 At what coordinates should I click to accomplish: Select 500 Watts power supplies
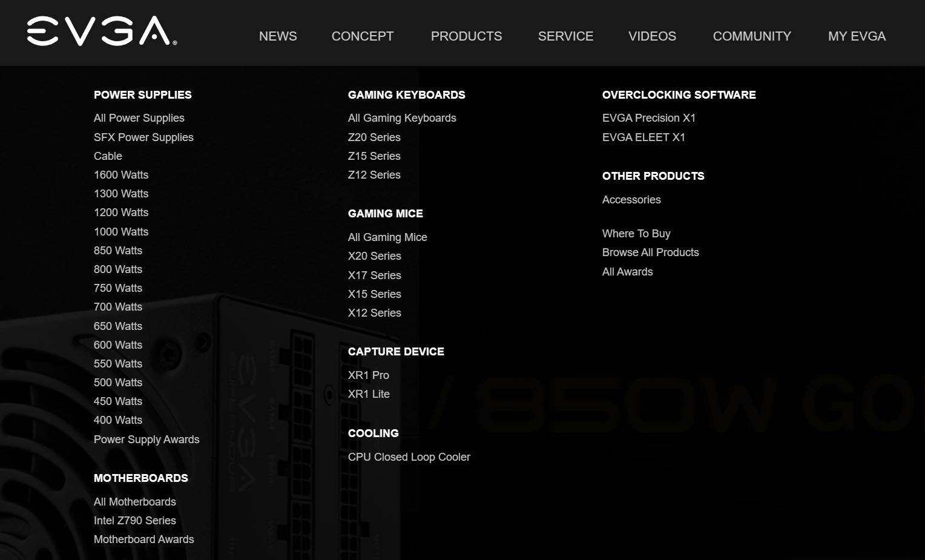tap(118, 383)
